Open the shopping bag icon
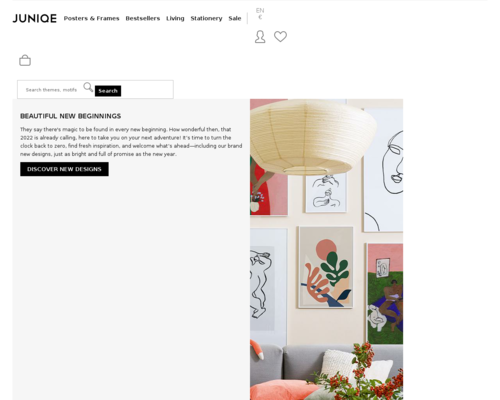The width and height of the screenshot is (500, 400). pos(25,60)
